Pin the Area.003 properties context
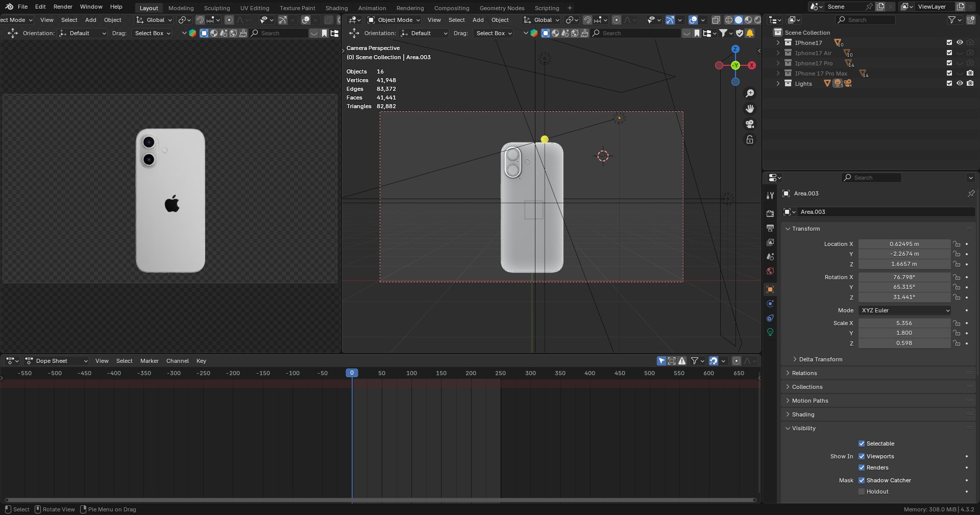Viewport: 980px width, 515px height. tap(971, 193)
